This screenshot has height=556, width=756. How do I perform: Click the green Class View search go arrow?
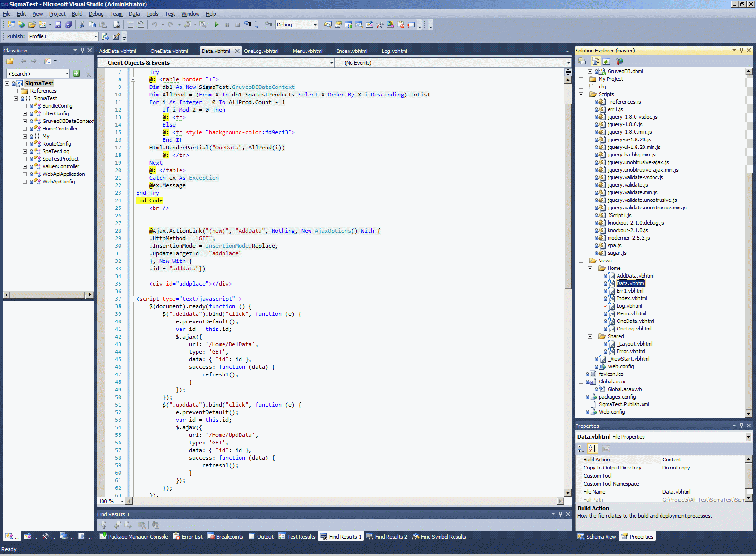coord(77,73)
